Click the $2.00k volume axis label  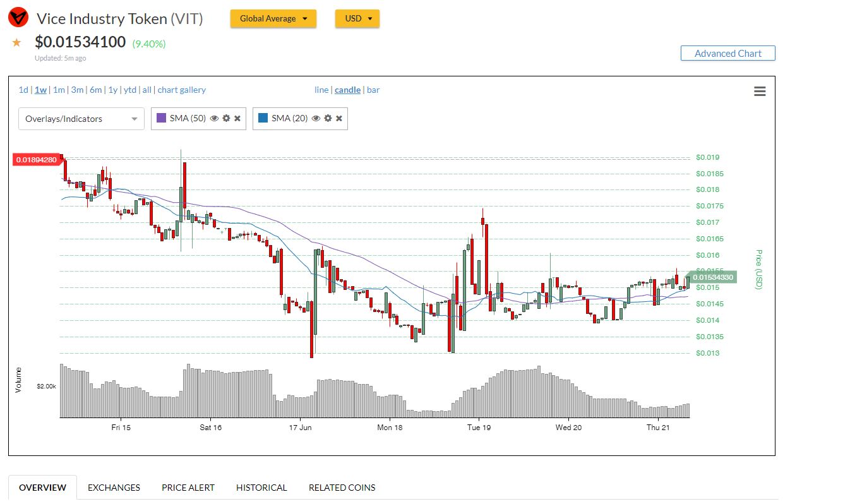pos(46,385)
